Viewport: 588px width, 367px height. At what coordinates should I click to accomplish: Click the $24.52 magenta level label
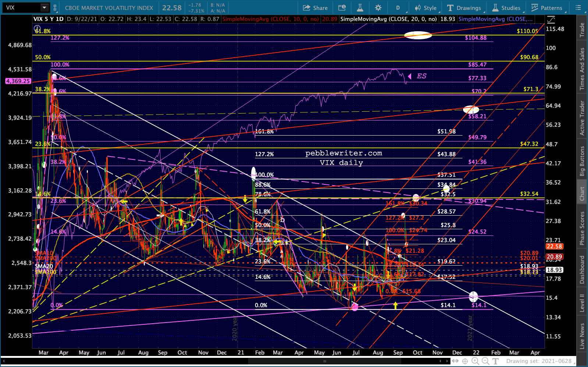coord(477,232)
